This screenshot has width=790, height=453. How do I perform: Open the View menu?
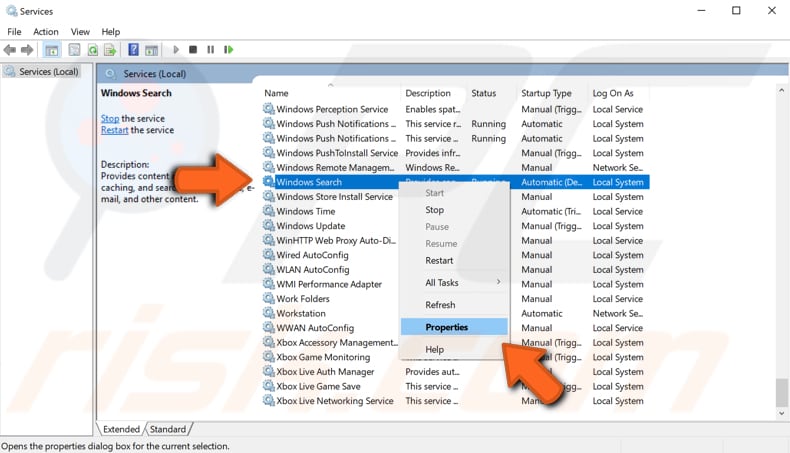click(80, 32)
